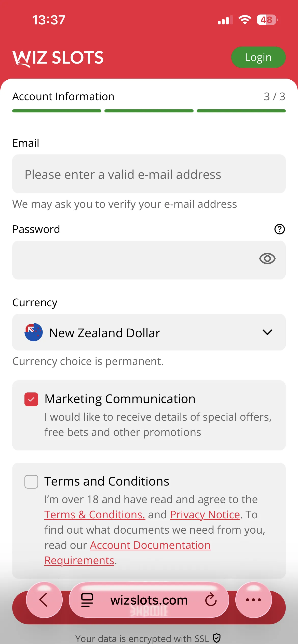
Task: Tap the Wiz Slots logo
Action: [58, 58]
